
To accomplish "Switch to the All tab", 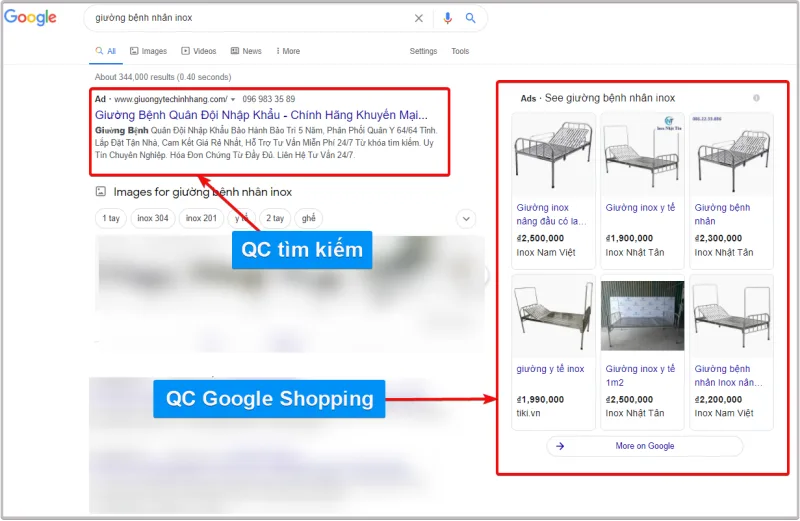I will [106, 51].
